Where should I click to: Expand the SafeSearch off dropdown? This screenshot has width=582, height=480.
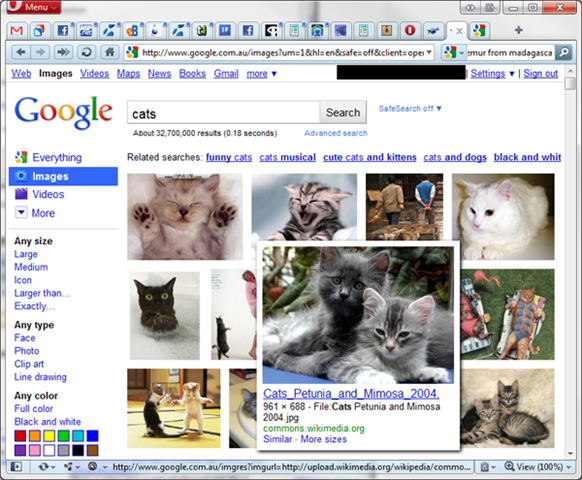point(410,109)
